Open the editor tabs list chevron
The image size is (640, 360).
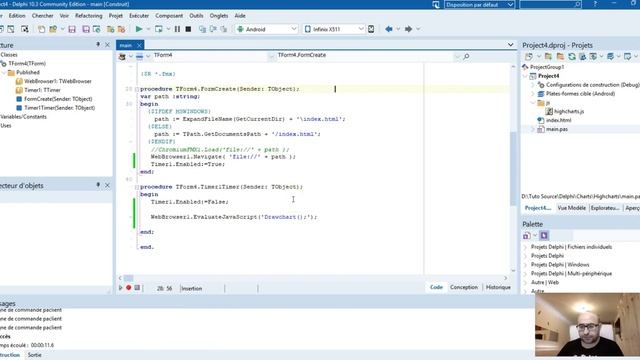pos(510,45)
